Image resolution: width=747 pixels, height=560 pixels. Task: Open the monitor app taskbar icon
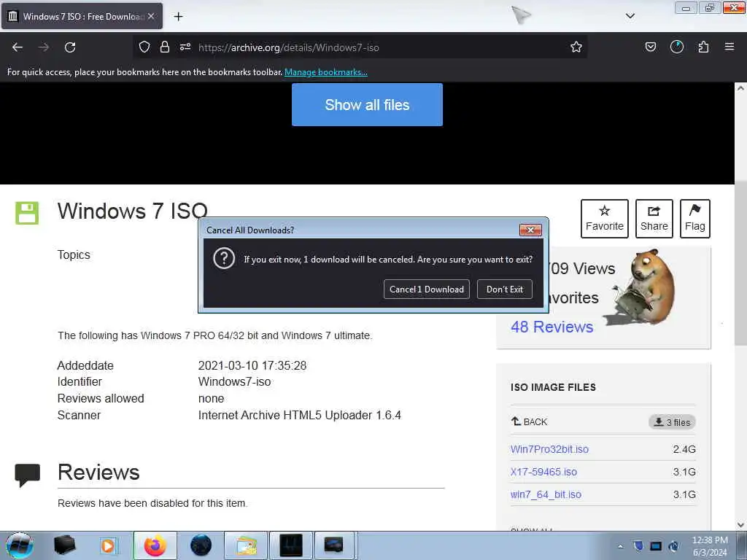pos(334,545)
